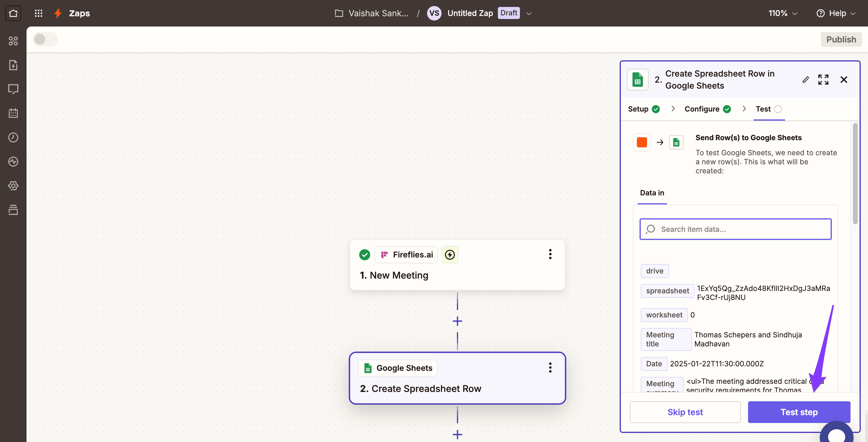Click the Skip test button
The width and height of the screenshot is (868, 442).
[x=685, y=412]
